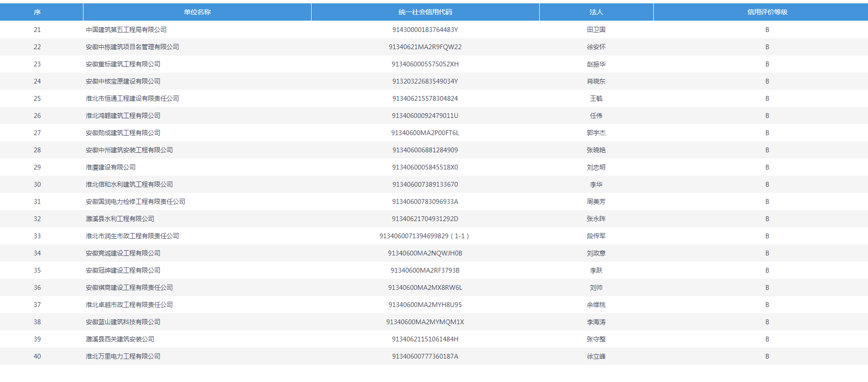Click legal person name 肖晓东

(596, 81)
